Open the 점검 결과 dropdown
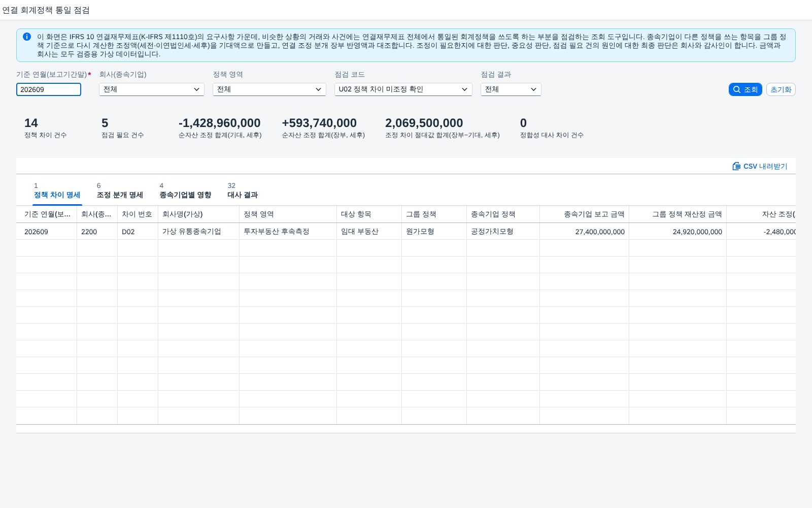 pos(511,89)
